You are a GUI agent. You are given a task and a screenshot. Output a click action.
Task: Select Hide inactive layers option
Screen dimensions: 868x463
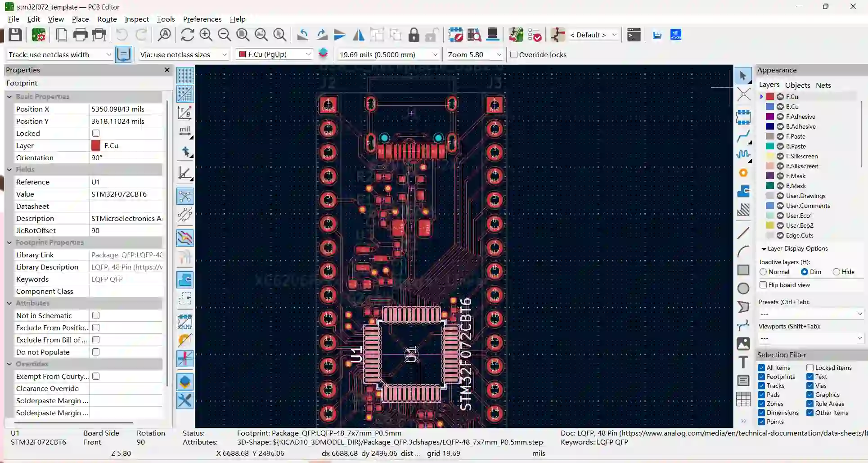click(836, 272)
